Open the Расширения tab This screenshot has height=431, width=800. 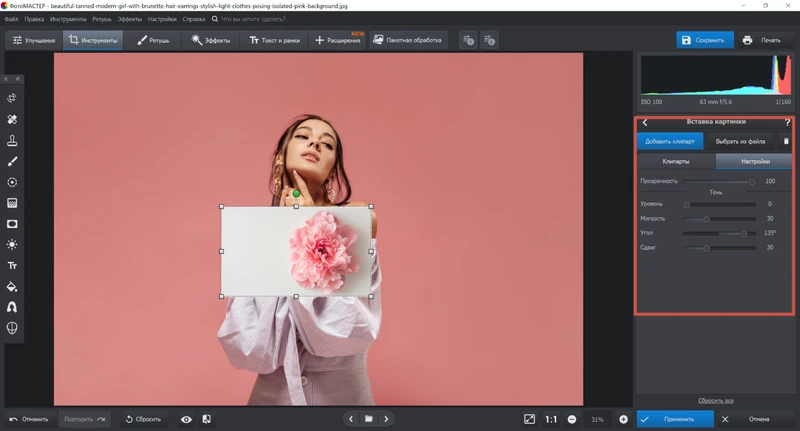(338, 40)
